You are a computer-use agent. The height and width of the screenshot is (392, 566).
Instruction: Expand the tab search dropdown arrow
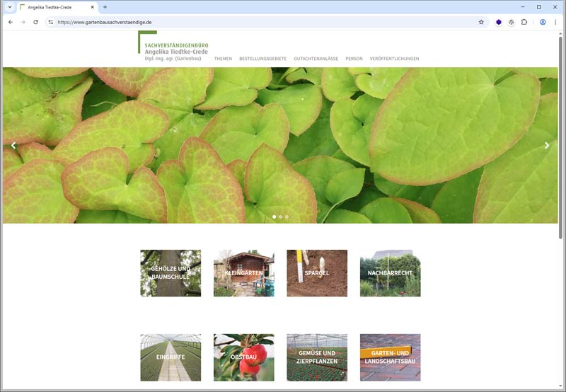pyautogui.click(x=10, y=7)
